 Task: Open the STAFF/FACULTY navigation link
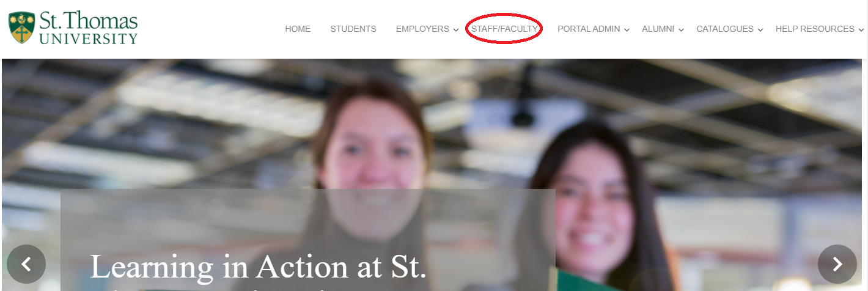504,29
